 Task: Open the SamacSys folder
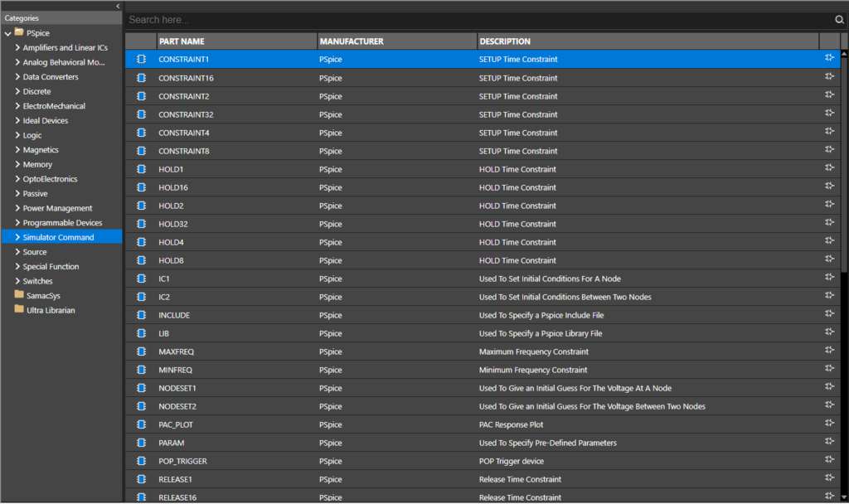[38, 295]
